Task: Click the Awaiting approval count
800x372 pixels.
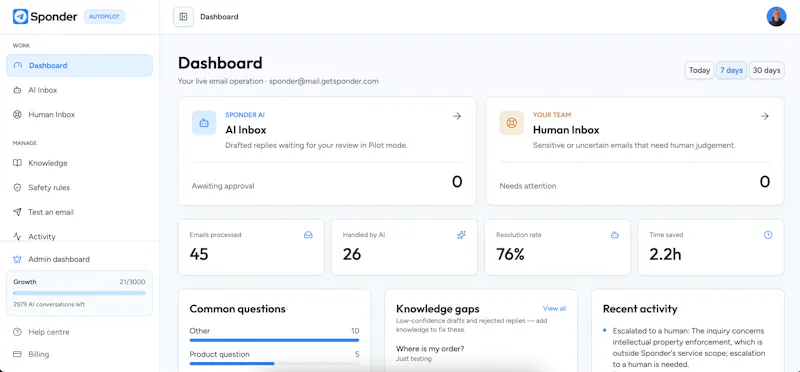Action: click(x=457, y=182)
